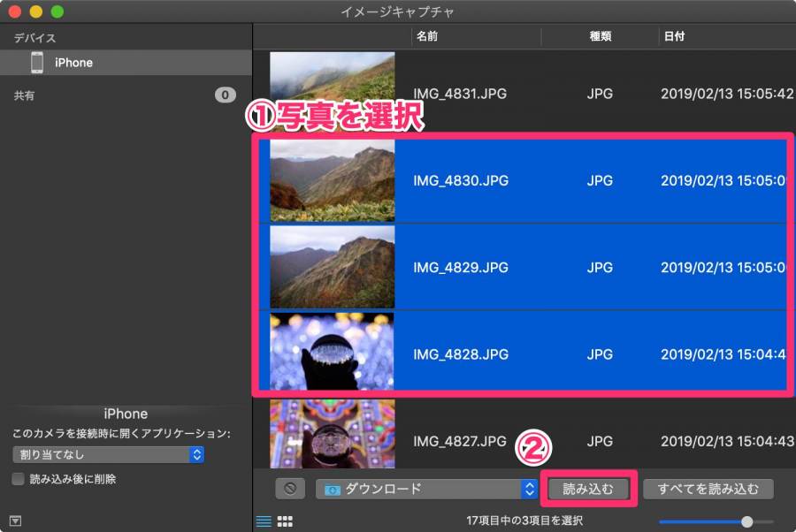Click the file name IMG_4827.JPG
The image size is (796, 532).
pos(460,441)
